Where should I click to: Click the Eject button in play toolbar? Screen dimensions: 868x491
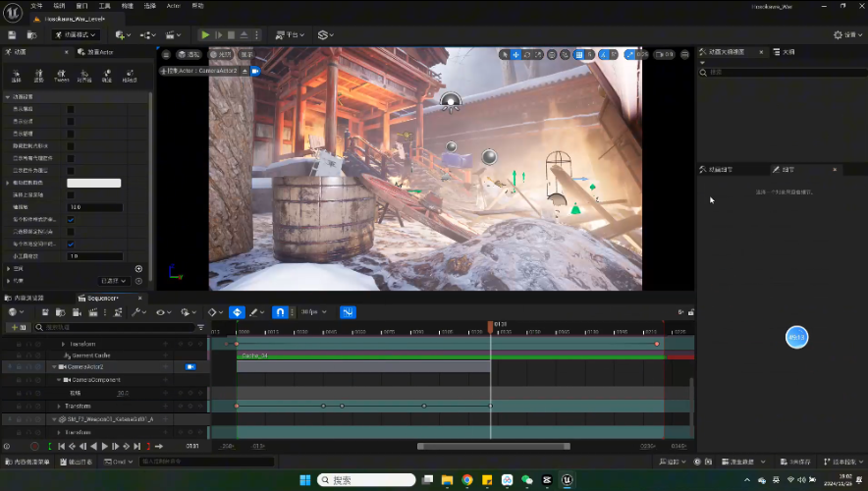coord(244,35)
